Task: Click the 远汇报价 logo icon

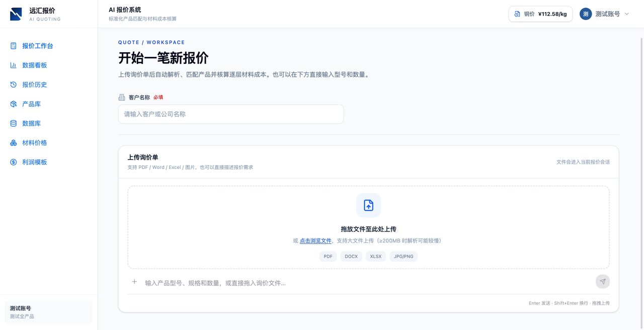Action: pyautogui.click(x=16, y=14)
